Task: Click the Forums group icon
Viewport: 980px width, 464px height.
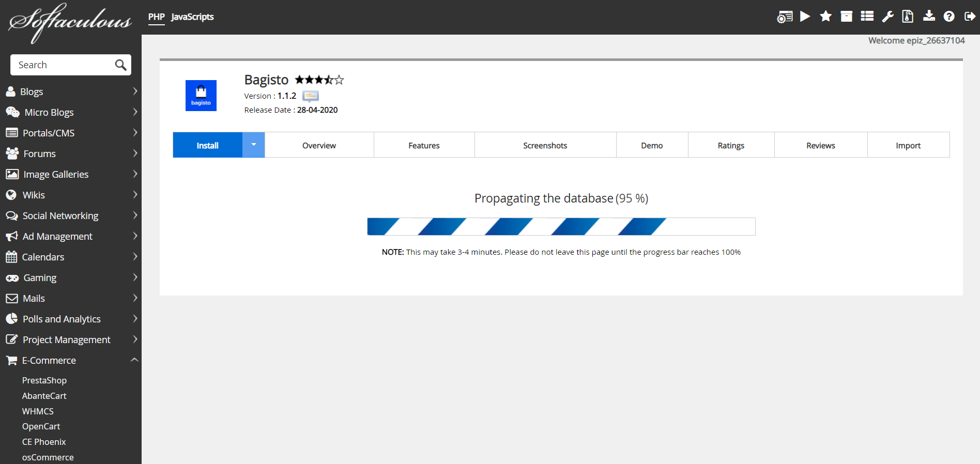Action: [x=12, y=153]
